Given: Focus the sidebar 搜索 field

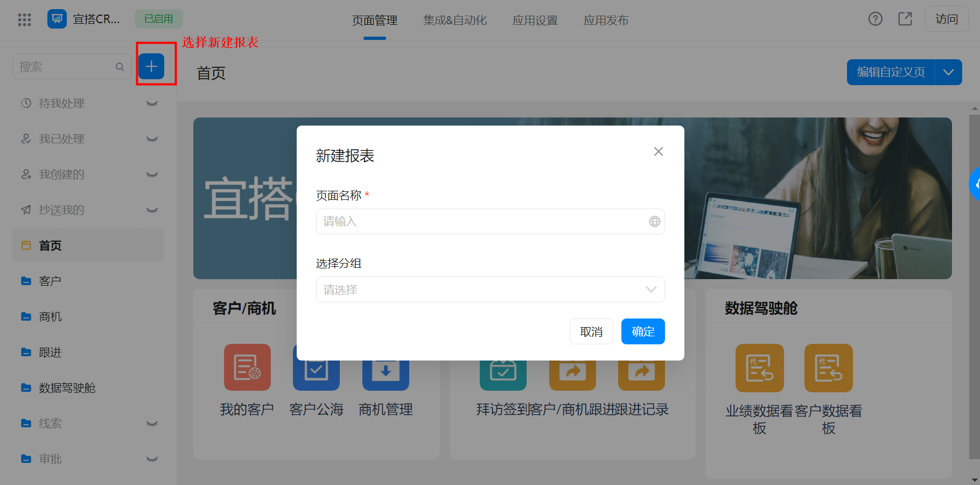Looking at the screenshot, I should click(72, 67).
